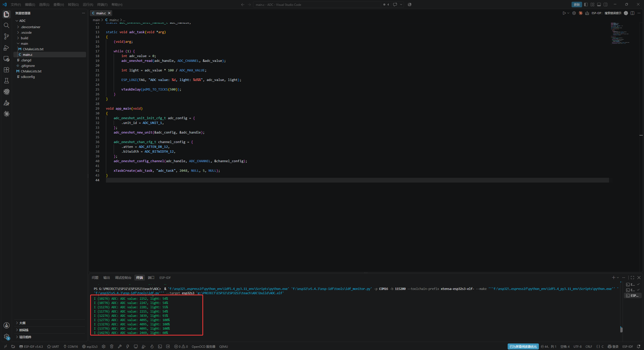Split the editor to the right
The width and height of the screenshot is (644, 350).
(x=632, y=13)
